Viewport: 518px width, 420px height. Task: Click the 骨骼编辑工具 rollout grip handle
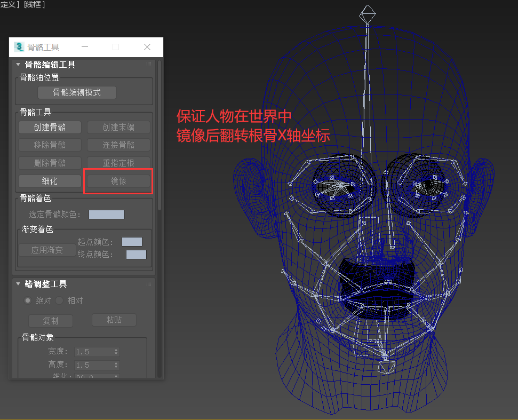[x=148, y=65]
